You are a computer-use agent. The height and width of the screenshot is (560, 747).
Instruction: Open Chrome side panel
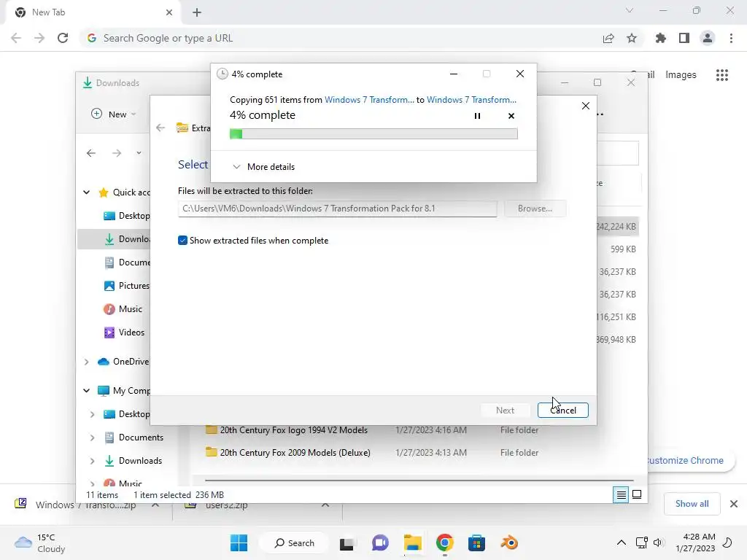click(684, 38)
